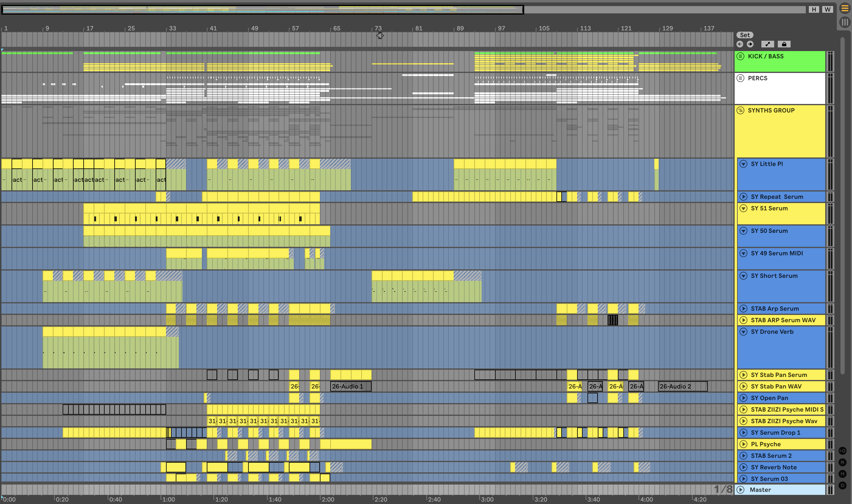This screenshot has width=852, height=504.
Task: Click the 2:20 mark on time ruler
Action: pyautogui.click(x=380, y=499)
